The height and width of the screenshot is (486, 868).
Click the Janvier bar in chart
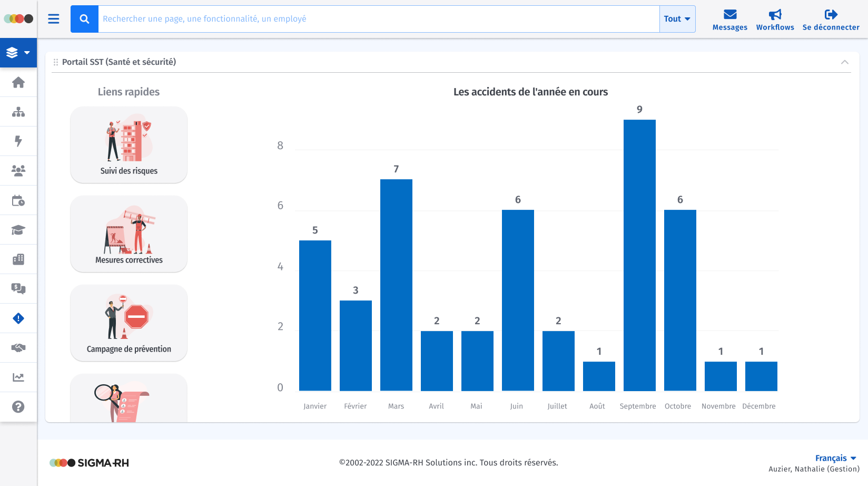(315, 316)
